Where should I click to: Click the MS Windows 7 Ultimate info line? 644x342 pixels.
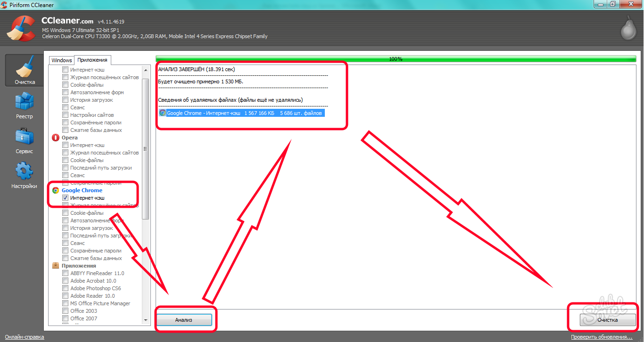coord(81,30)
